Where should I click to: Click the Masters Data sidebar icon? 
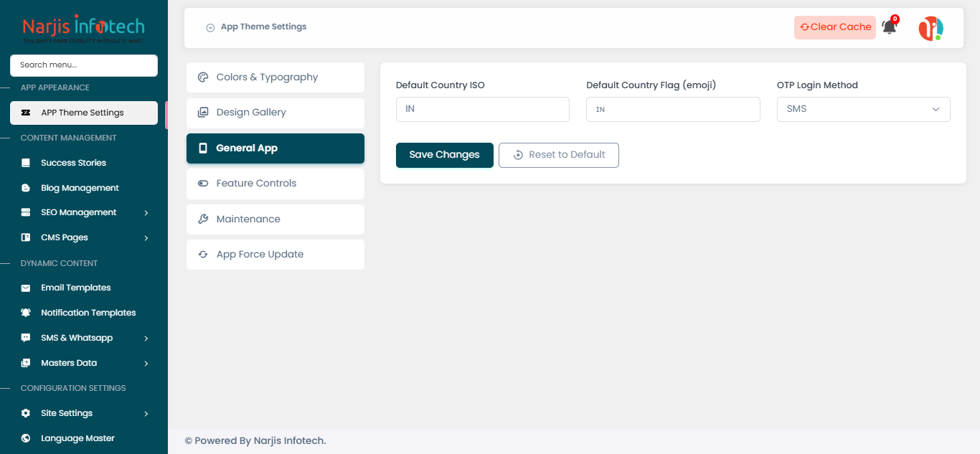coord(26,363)
